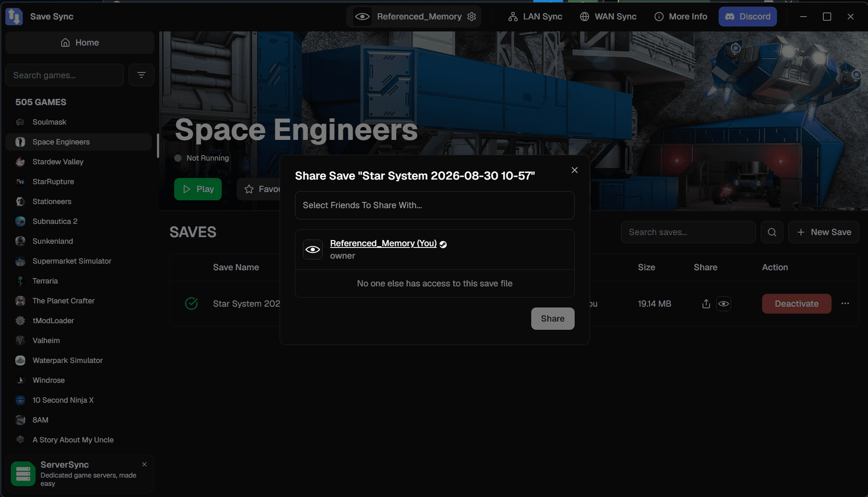This screenshot has width=868, height=497.
Task: Launch Space Engineers with Play button
Action: coord(198,189)
